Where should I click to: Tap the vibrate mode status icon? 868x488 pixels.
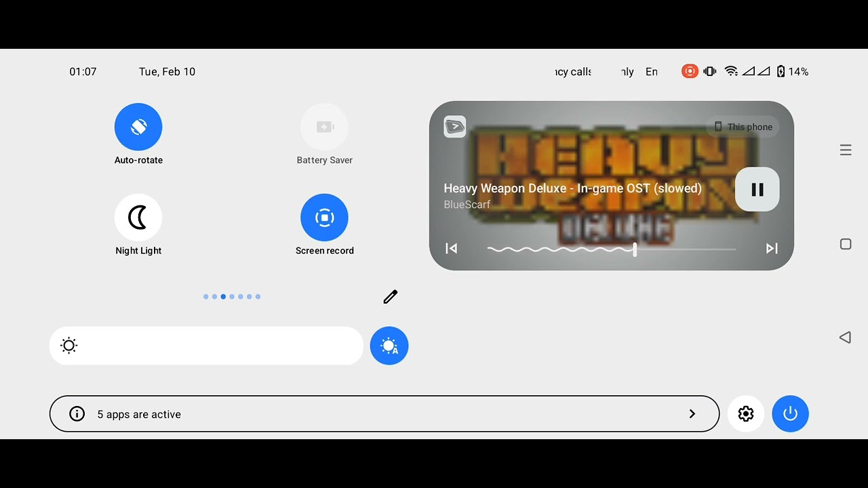710,71
